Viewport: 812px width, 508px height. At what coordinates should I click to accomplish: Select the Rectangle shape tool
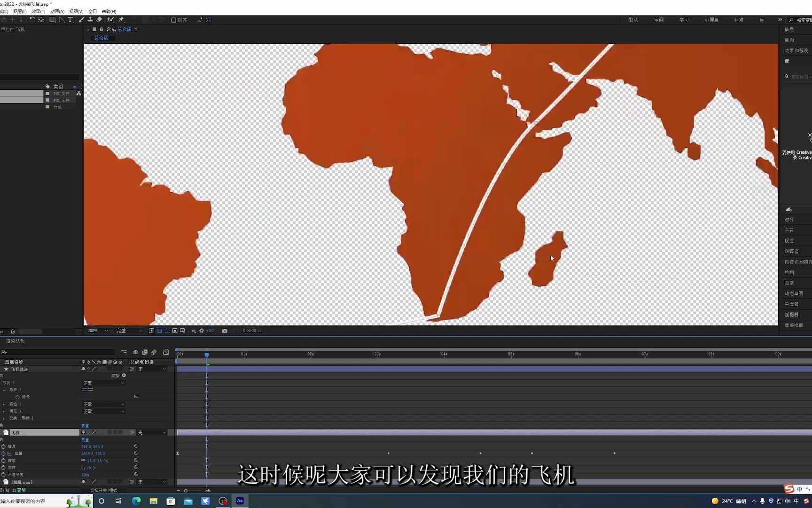coord(53,20)
